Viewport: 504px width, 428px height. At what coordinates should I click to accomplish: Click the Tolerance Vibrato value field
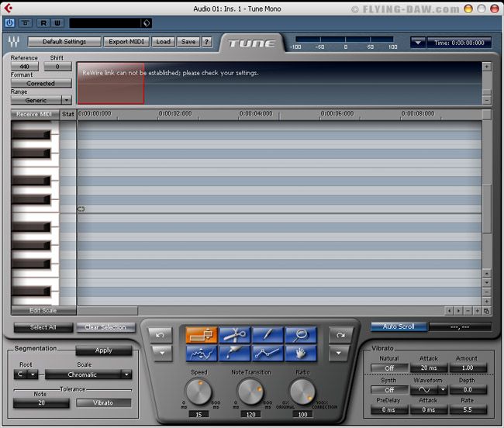[x=103, y=403]
